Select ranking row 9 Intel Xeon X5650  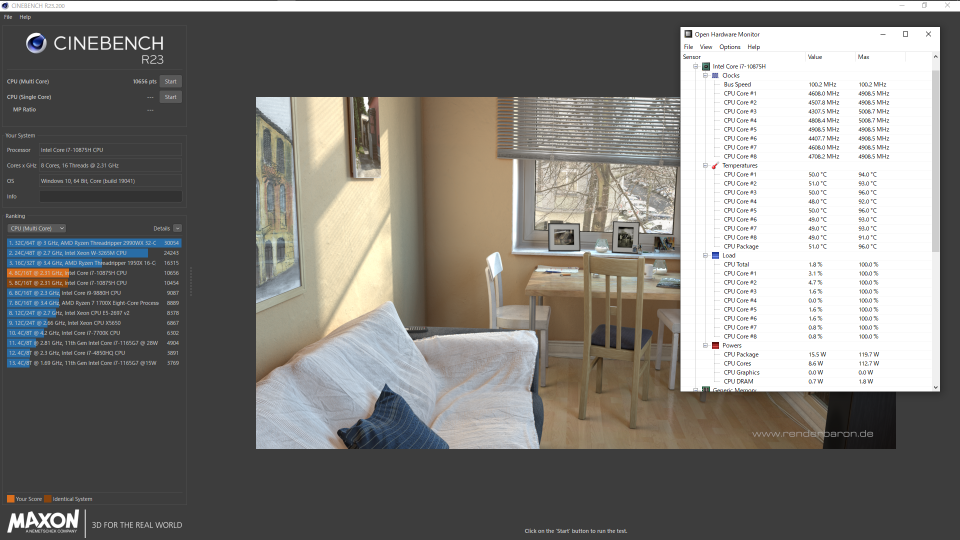point(94,323)
